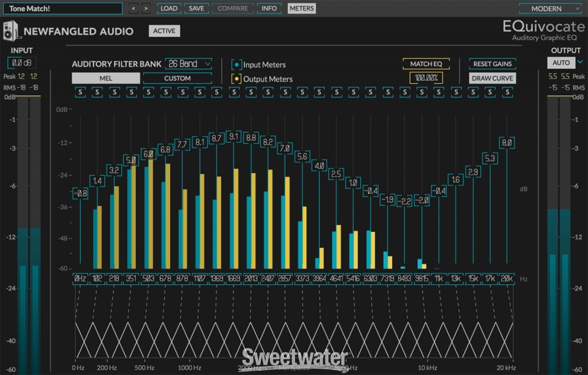Click MATCH EQ button
Image resolution: width=588 pixels, height=375 pixels.
click(426, 64)
